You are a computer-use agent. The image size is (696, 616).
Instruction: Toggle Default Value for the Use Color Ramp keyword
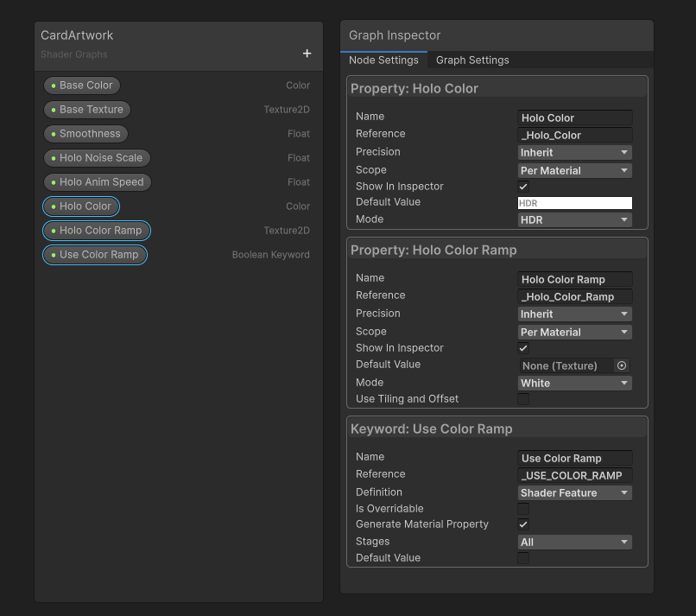pos(523,557)
